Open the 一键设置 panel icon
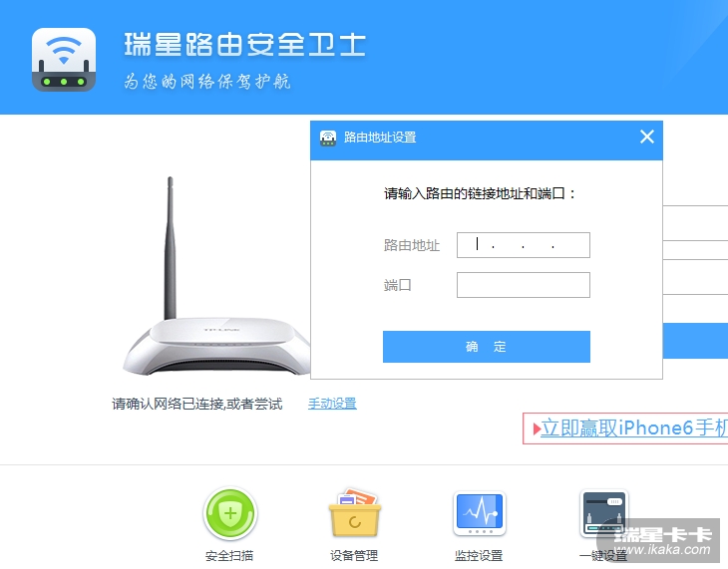 click(604, 513)
